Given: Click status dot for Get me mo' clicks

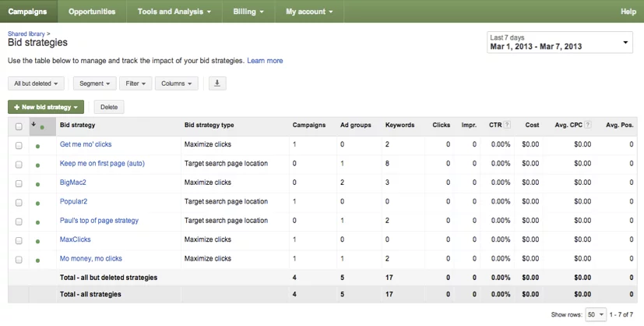Looking at the screenshot, I should [x=38, y=145].
